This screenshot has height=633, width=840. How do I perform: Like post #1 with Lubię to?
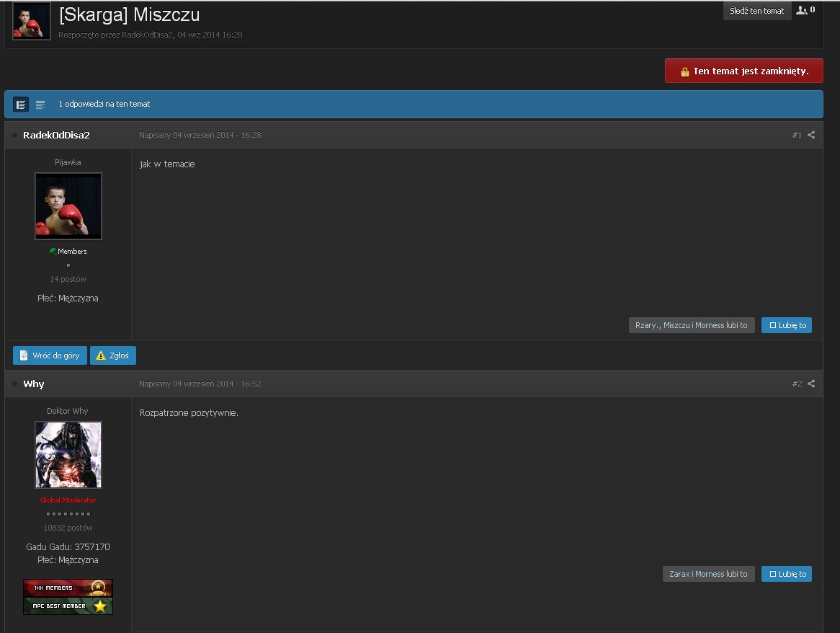787,325
